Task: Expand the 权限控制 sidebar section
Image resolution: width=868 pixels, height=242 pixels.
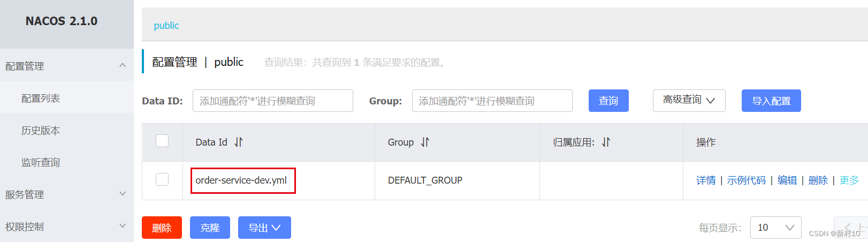Action: coord(122,226)
